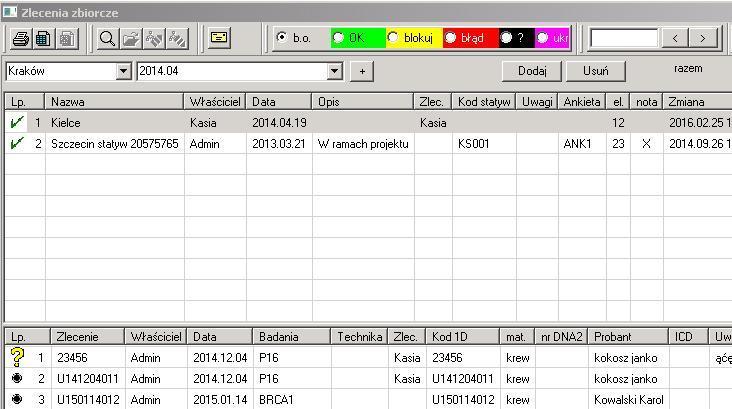The image size is (732, 409).
Task: Click the Badania column header
Action: 291,336
